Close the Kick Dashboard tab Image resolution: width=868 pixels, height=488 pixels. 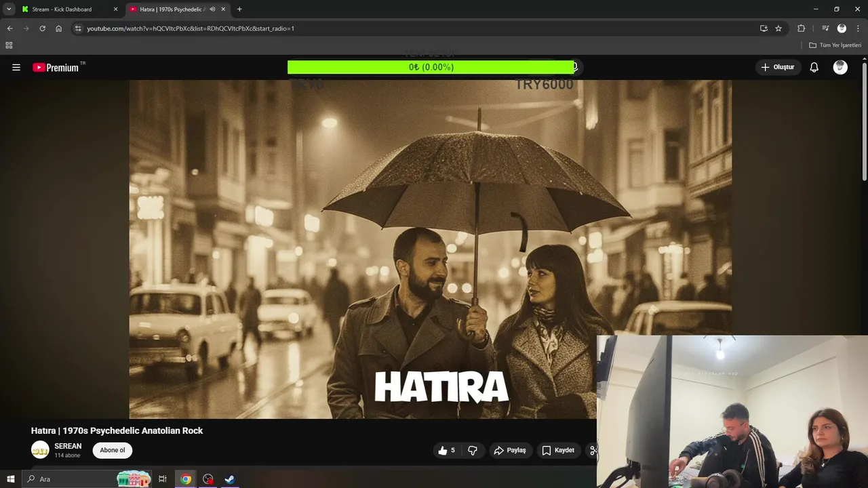(x=115, y=9)
